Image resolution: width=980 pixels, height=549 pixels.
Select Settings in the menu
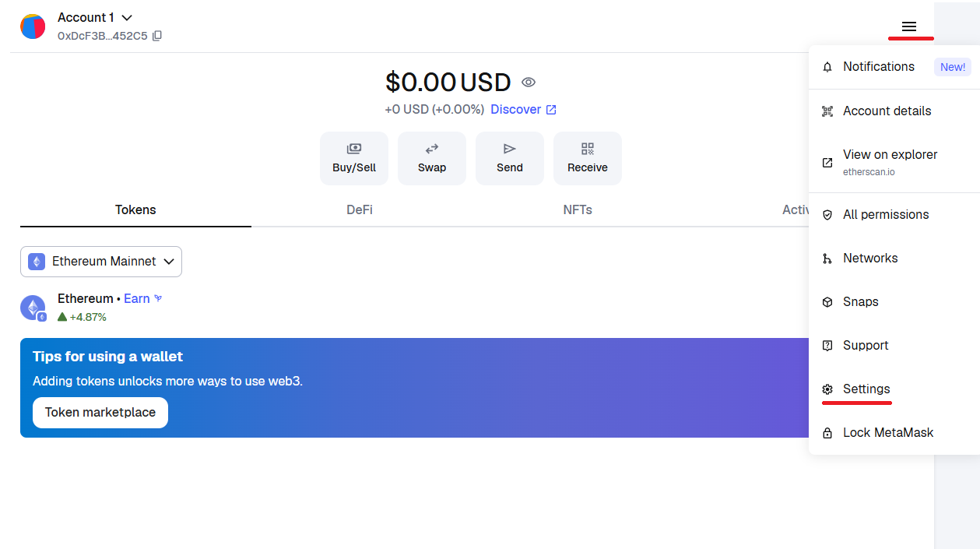point(866,389)
